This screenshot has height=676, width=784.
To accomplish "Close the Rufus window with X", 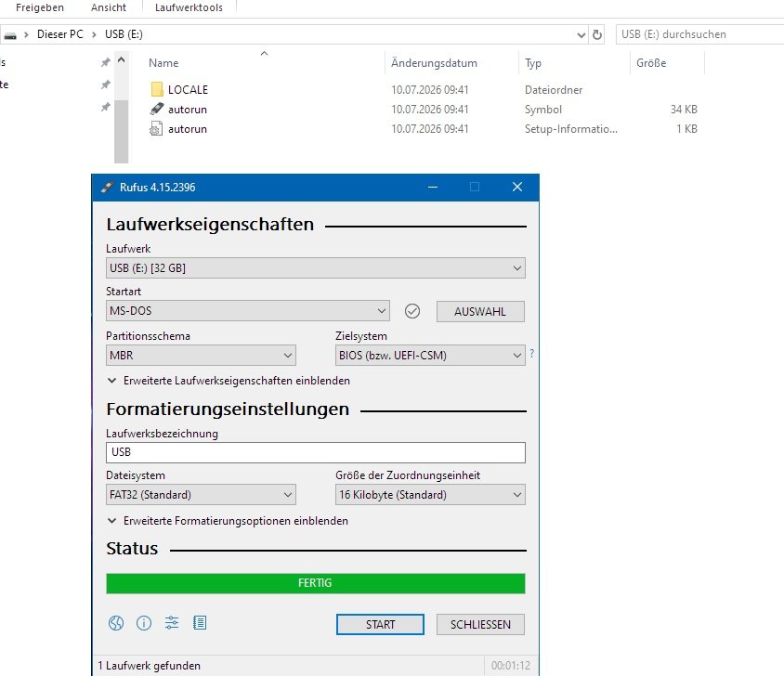I will click(517, 187).
